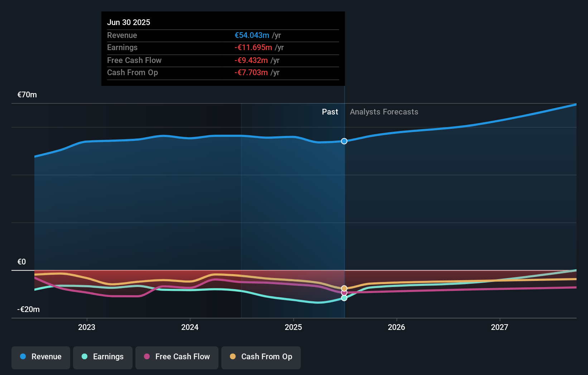Collapse the Past chart section
This screenshot has width=588, height=375.
tap(330, 112)
